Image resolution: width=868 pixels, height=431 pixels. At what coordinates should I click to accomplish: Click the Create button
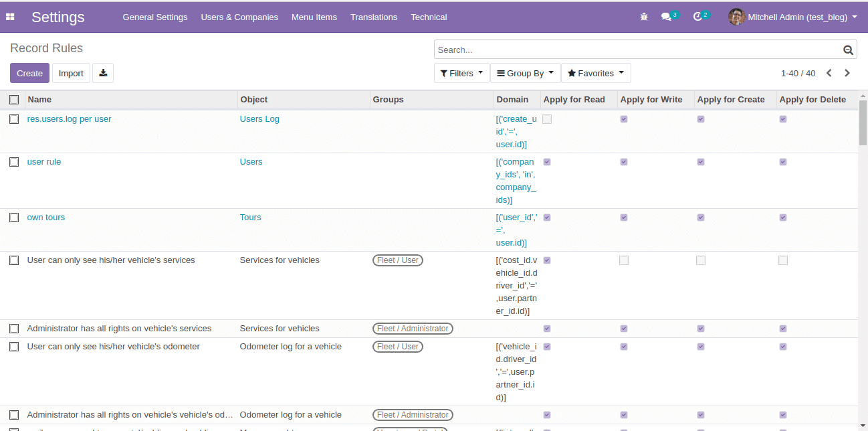[x=29, y=73]
